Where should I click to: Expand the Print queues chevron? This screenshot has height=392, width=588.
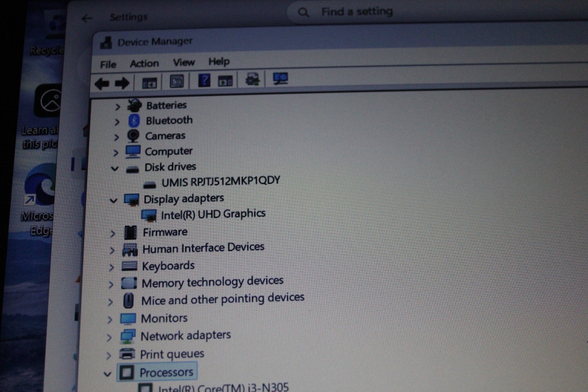[108, 356]
